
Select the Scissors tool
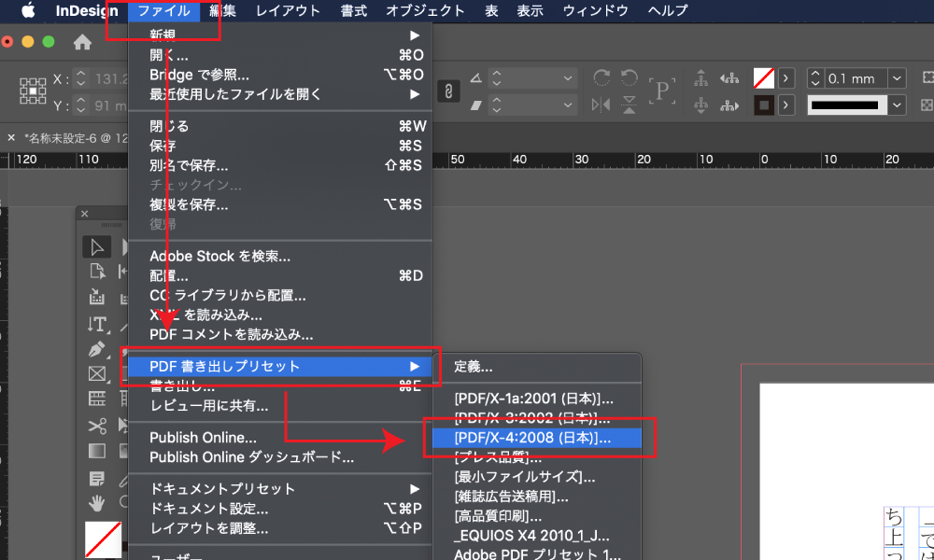97,427
